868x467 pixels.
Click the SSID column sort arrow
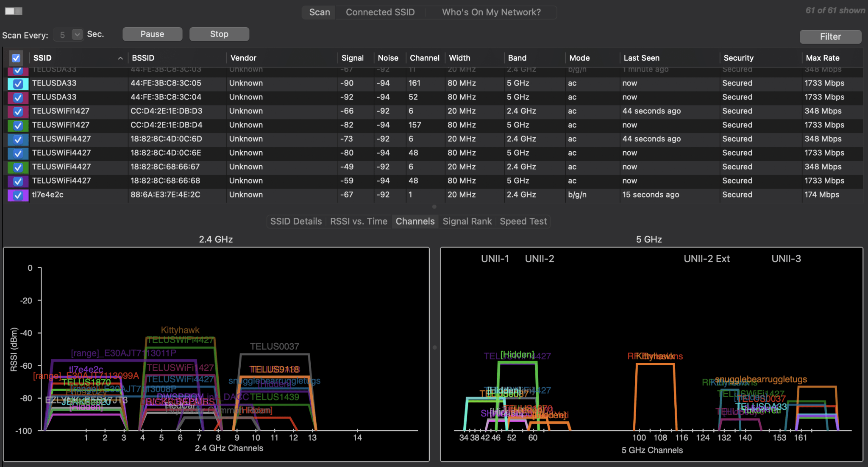120,58
